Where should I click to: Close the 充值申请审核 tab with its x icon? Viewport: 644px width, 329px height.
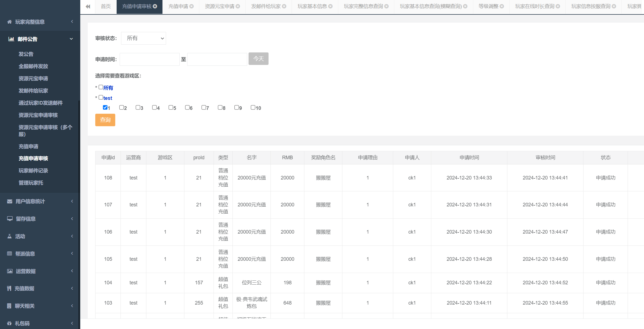point(155,6)
